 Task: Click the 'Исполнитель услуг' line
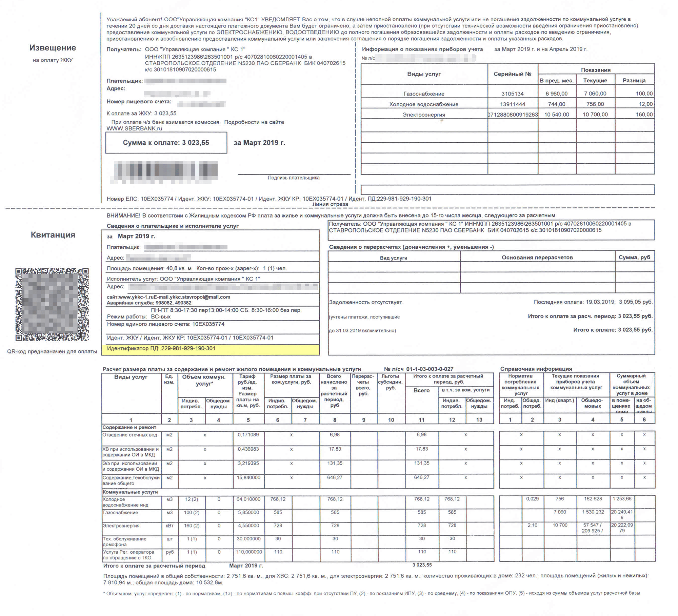tap(183, 279)
